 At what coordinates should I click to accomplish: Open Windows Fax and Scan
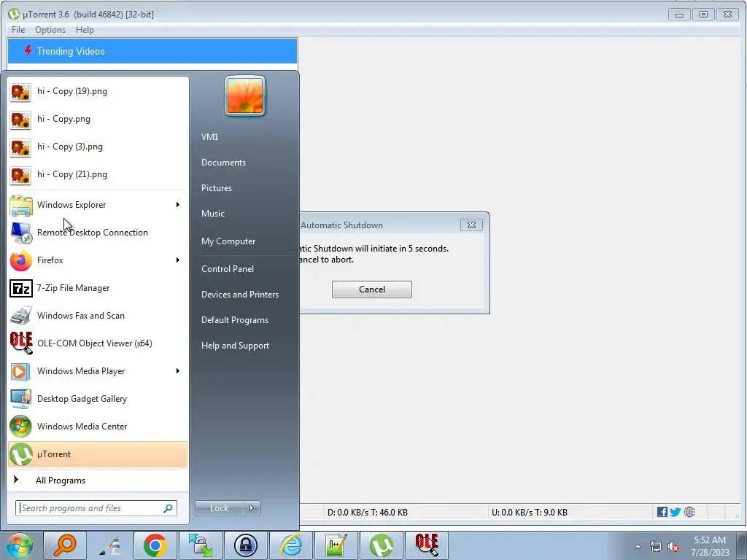coord(98,316)
